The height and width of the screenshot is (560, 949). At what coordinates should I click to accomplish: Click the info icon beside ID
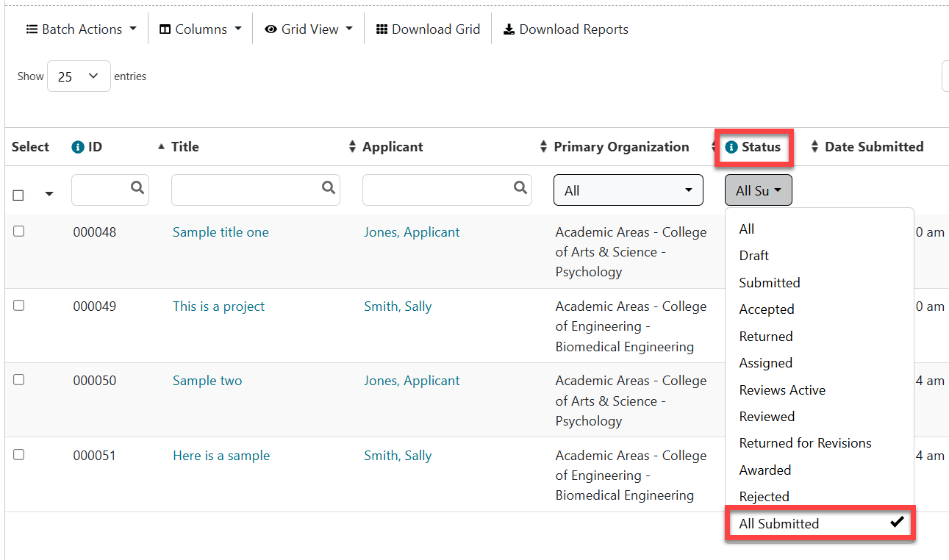[x=77, y=147]
